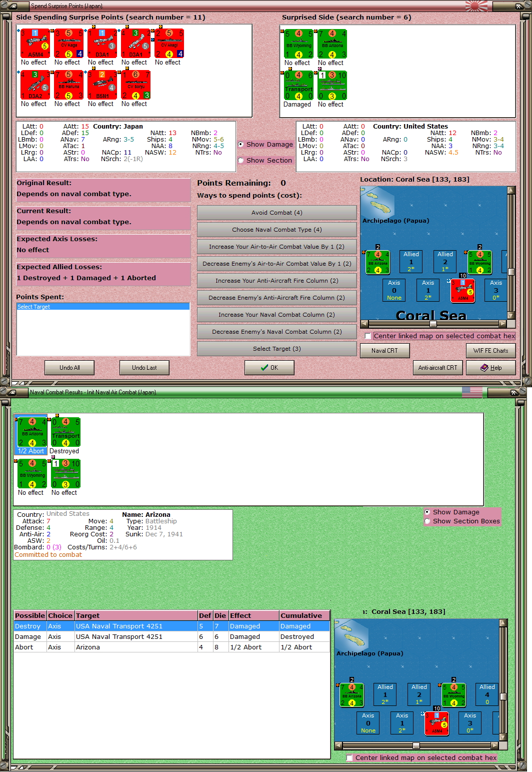This screenshot has width=532, height=772.
Task: Select BB Arizona 1/2 Abort counter in Naval Combat Results
Action: click(32, 432)
